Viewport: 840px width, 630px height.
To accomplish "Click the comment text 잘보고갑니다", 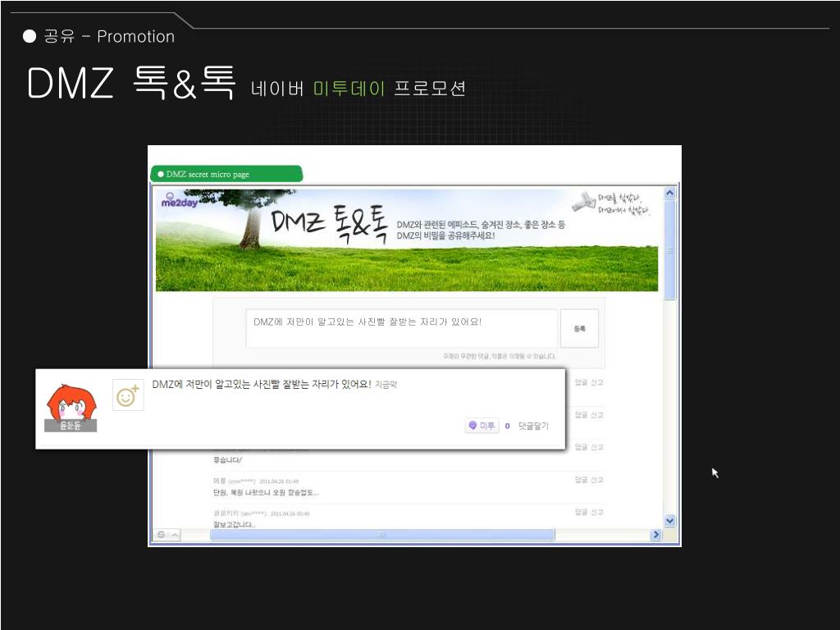I will click(234, 524).
